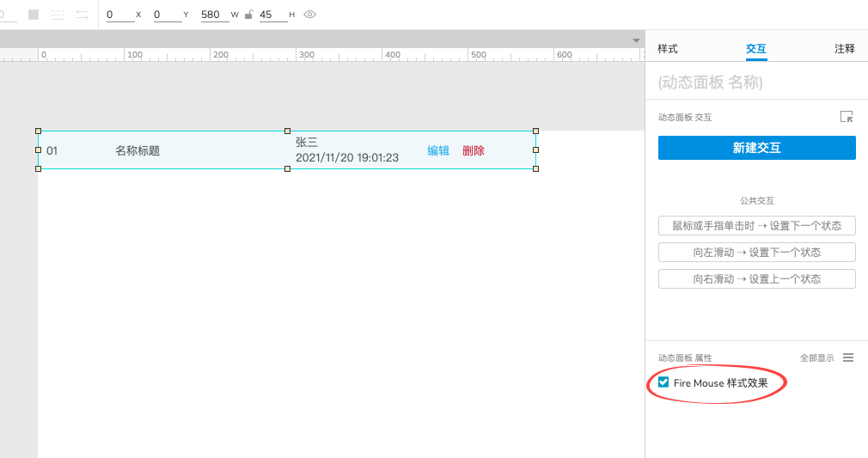868x458 pixels.
Task: Open the interaction editor popup icon
Action: tap(847, 117)
